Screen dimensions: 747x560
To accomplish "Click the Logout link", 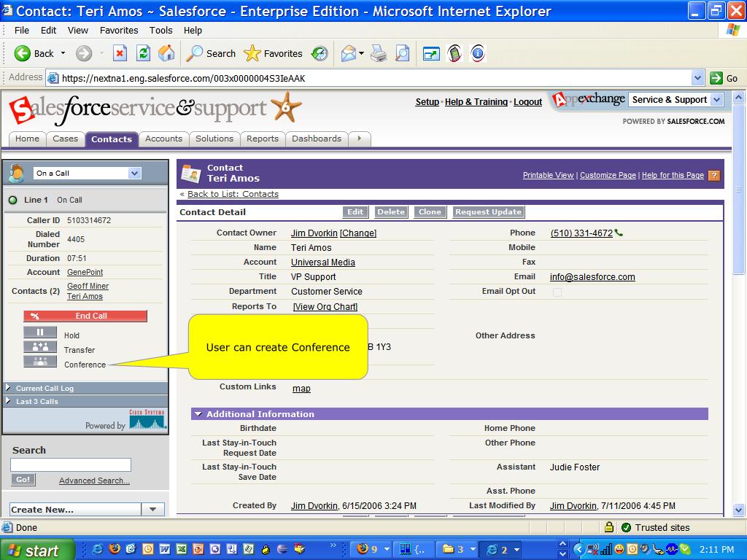I will coord(527,102).
